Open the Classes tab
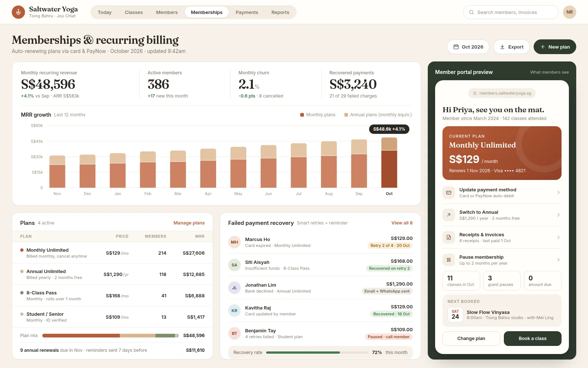The image size is (588, 368). point(134,12)
